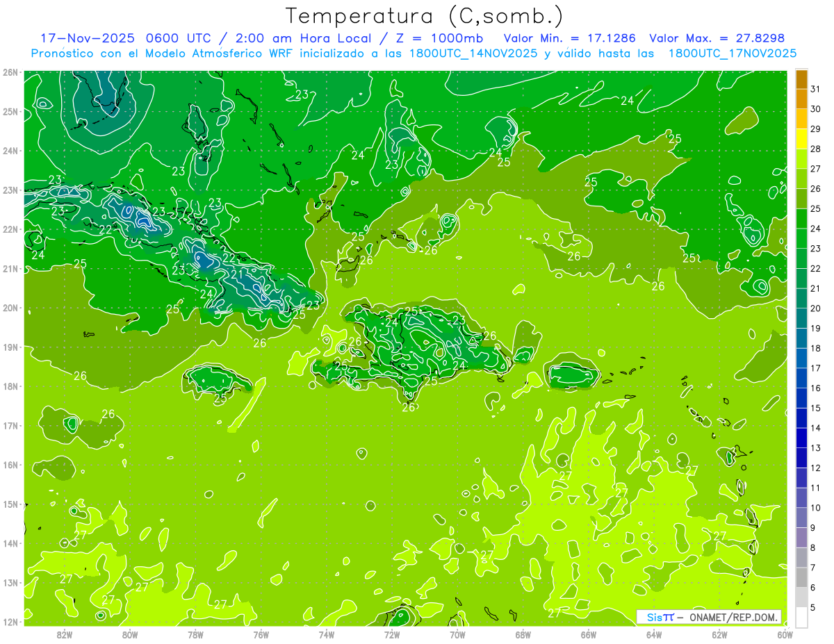Click the color bar scale number 20
The image size is (834, 644).
click(x=815, y=308)
